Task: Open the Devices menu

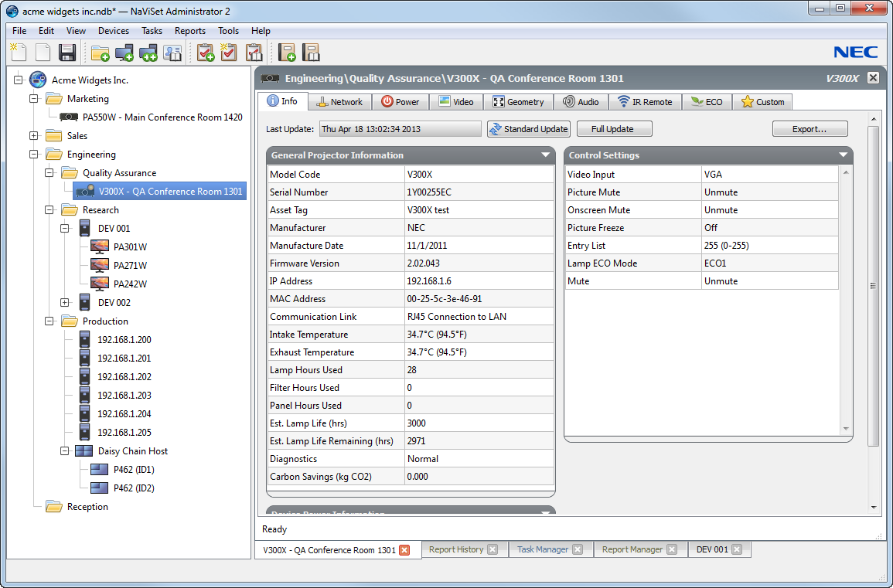Action: point(114,31)
